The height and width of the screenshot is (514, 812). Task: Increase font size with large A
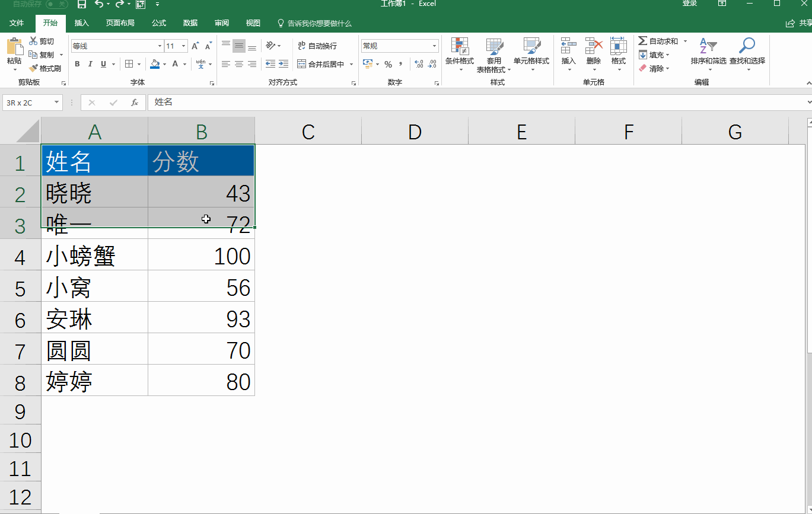click(x=195, y=46)
